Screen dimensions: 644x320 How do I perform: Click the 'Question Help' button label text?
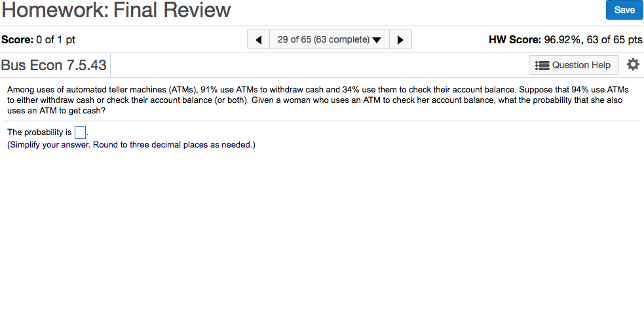(x=581, y=65)
